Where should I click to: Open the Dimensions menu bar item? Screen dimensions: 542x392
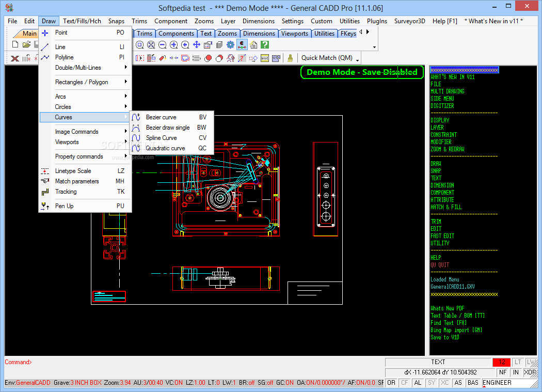[259, 21]
